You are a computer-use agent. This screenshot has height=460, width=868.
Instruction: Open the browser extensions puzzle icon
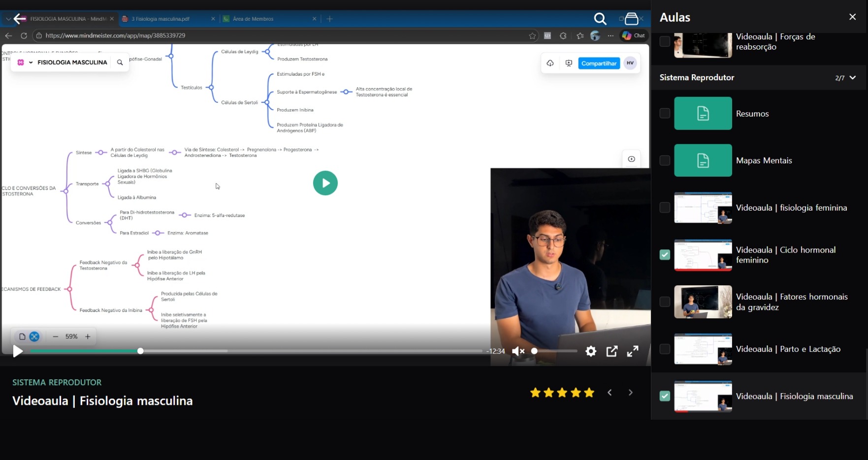coord(563,35)
